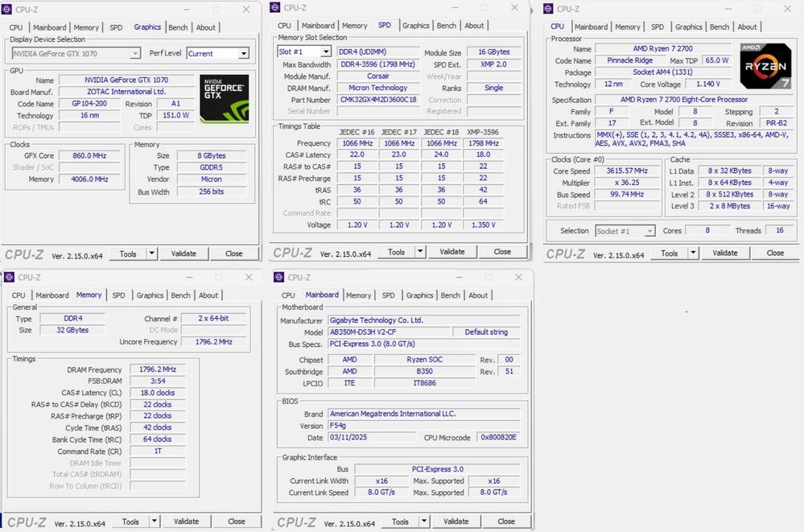The height and width of the screenshot is (532, 804).
Task: Click the Multiplier value x 36.25
Action: point(627,183)
